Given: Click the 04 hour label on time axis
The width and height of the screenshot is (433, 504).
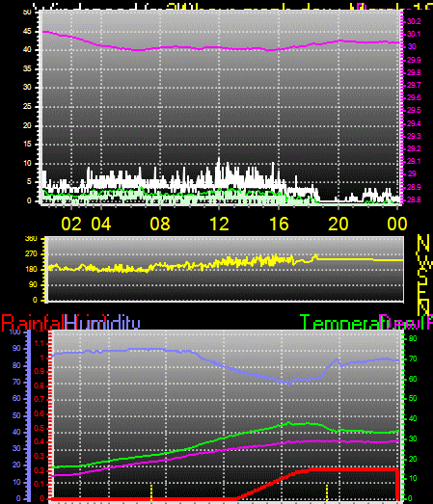Looking at the screenshot, I should 101,224.
